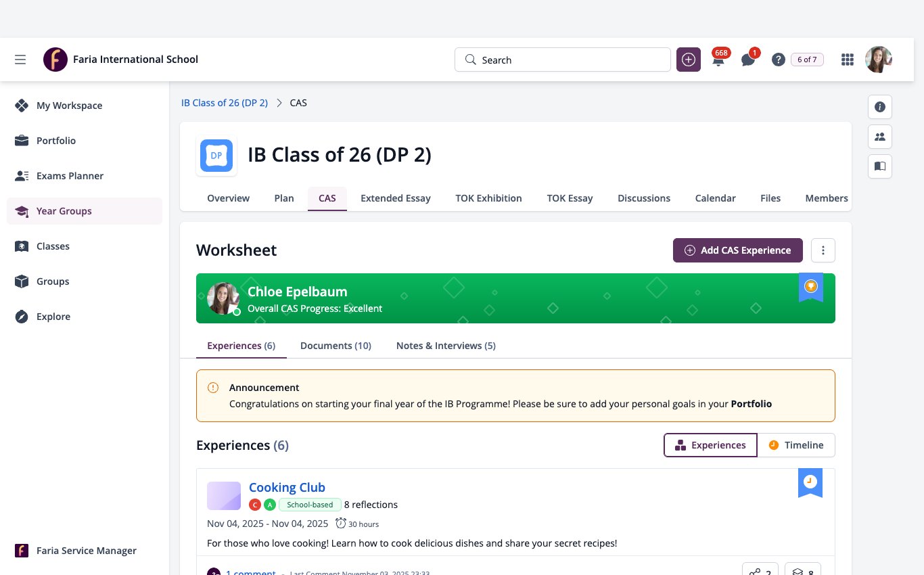Click the announcement warning icon
This screenshot has height=575, width=924.
click(213, 388)
